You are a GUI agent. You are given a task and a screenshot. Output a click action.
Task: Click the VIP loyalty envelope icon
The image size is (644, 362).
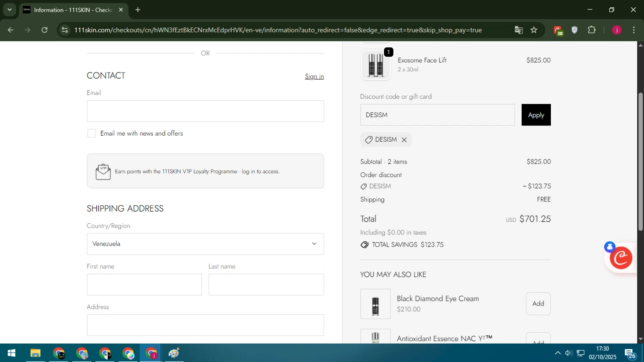(x=103, y=172)
